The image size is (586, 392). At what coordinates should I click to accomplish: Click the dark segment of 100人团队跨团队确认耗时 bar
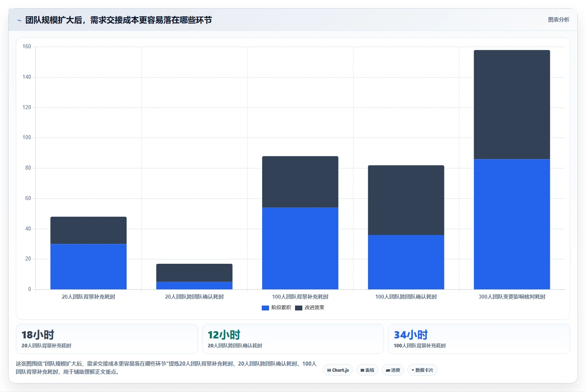pos(406,200)
